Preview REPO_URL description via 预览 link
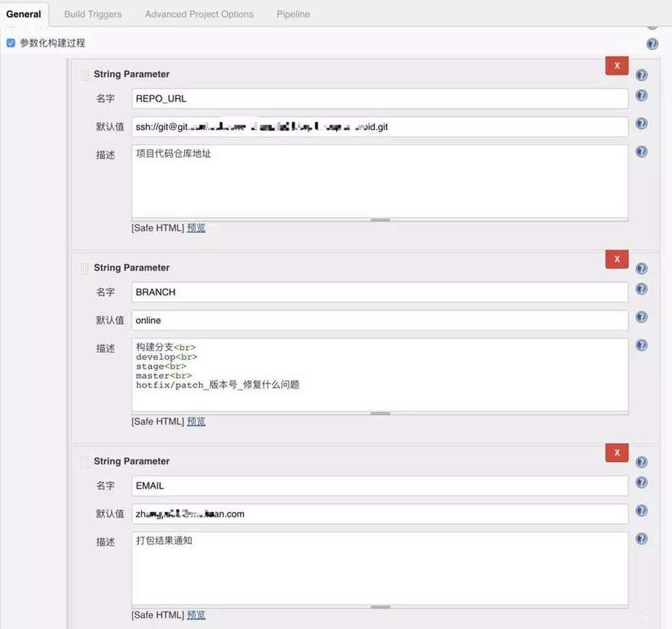 [196, 228]
